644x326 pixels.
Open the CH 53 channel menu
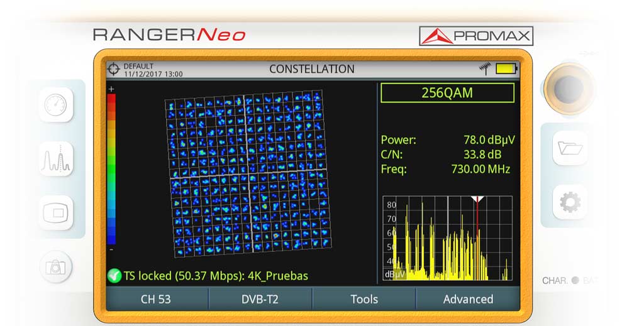[157, 299]
